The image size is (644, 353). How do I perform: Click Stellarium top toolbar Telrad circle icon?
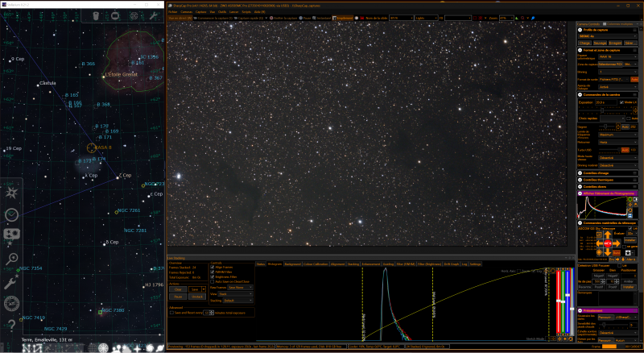pyautogui.click(x=134, y=16)
